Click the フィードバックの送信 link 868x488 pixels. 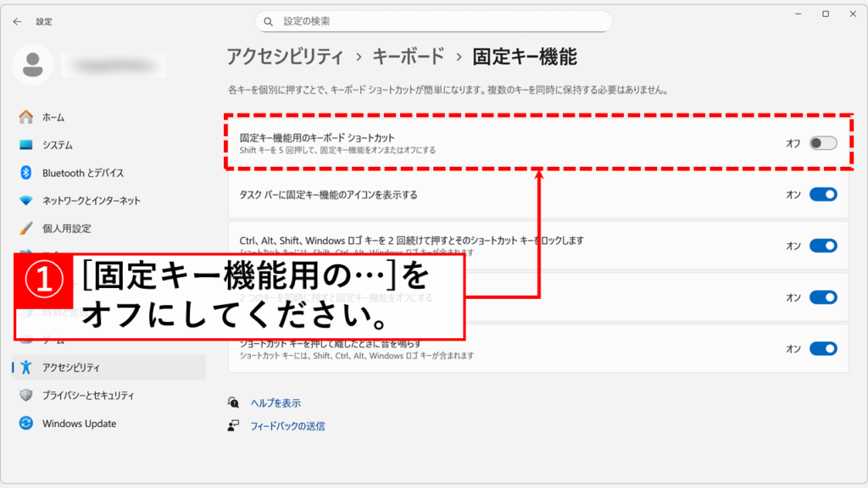287,426
